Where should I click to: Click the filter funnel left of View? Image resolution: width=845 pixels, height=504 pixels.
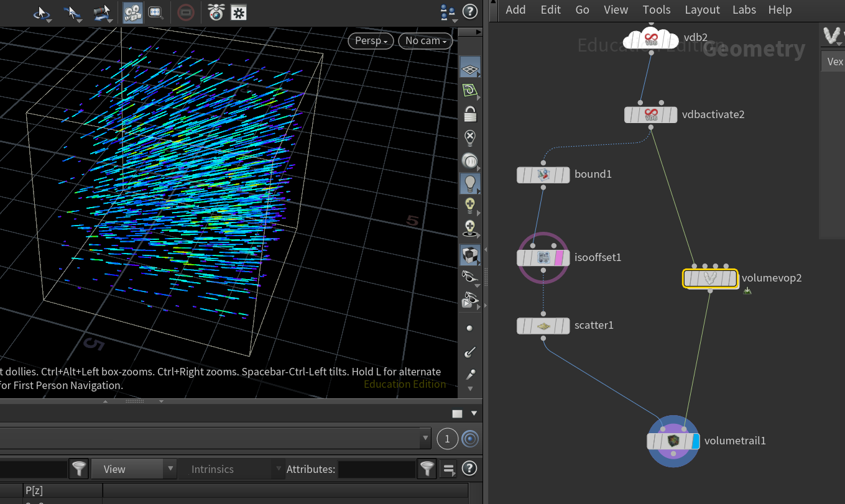point(79,469)
